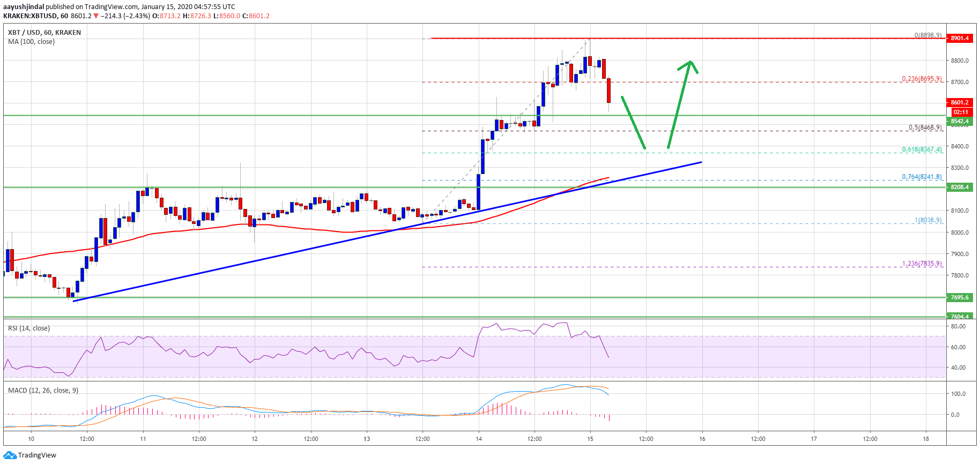Click the 0.764(8241.8) Fibonacci level label

click(x=922, y=177)
